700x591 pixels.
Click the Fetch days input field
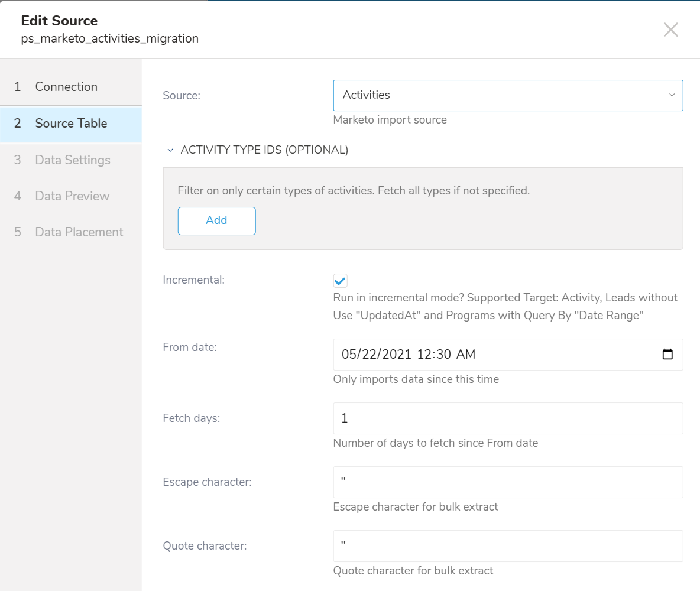(x=507, y=418)
